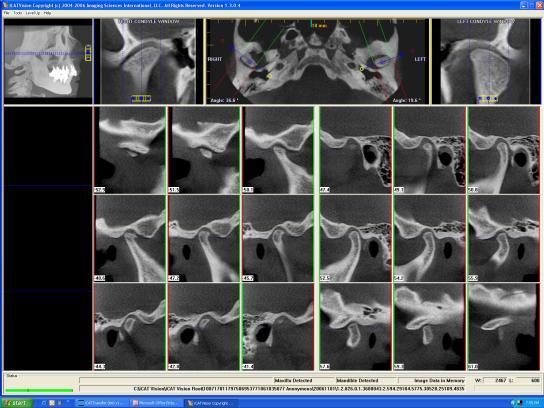This screenshot has height=408, width=544.
Task: Pick the yellow circle handle near the LEFT label
Action: click(x=362, y=68)
